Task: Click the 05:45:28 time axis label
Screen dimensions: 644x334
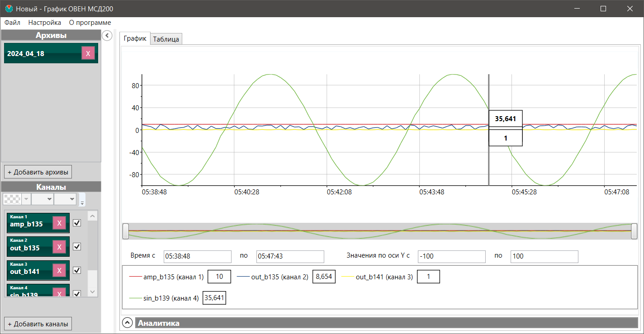Action: [x=524, y=192]
